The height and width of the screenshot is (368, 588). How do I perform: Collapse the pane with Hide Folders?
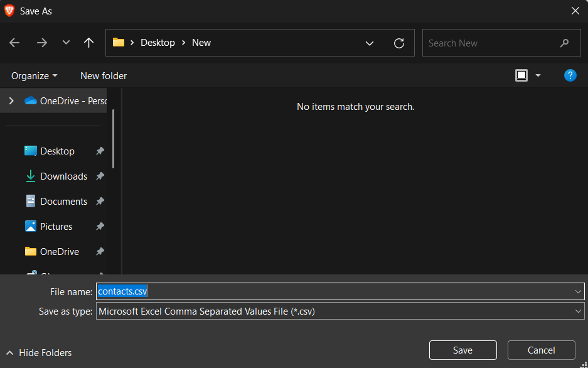pos(39,353)
